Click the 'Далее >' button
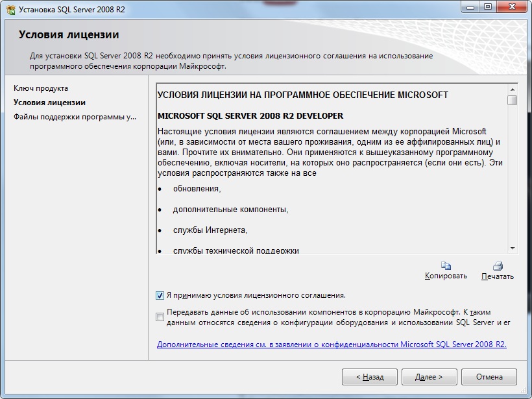The height and width of the screenshot is (399, 532). pos(429,377)
